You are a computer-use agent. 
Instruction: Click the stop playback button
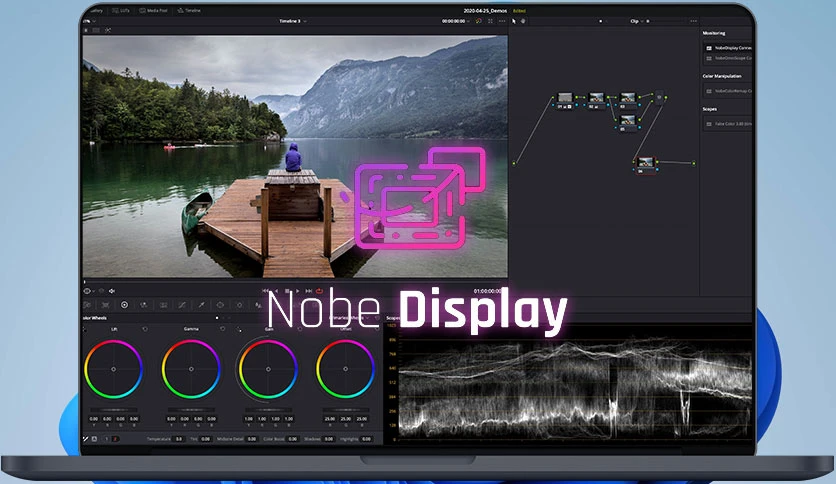pos(287,291)
